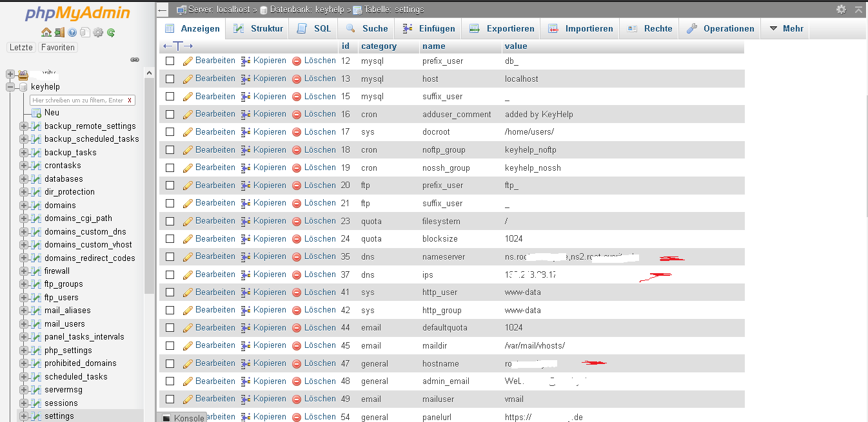Click the green reload navigation icon
The image size is (868, 422).
pyautogui.click(x=111, y=32)
